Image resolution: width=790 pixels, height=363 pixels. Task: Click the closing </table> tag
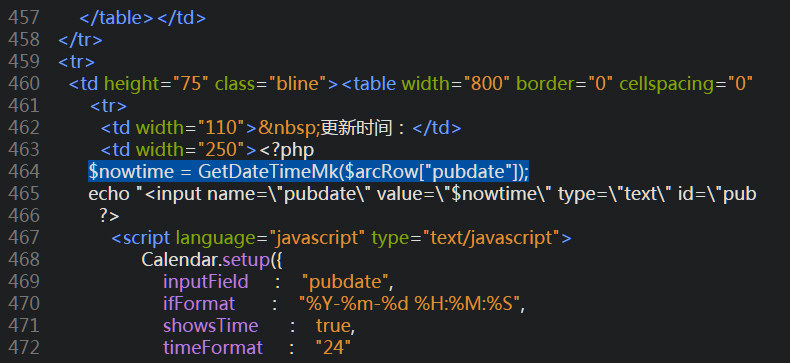coord(116,18)
